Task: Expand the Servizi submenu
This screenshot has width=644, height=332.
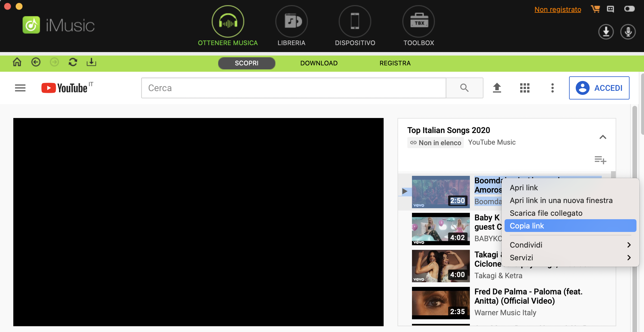Action: pos(570,258)
